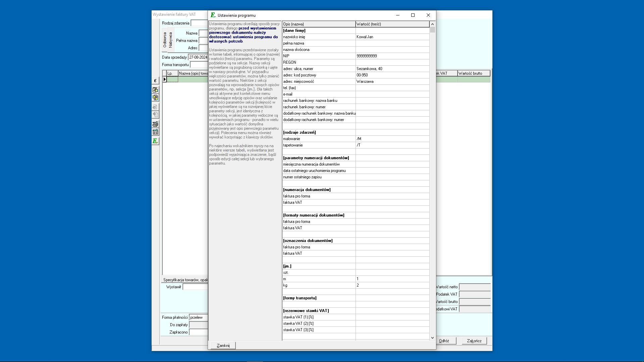The image size is (644, 362).
Task: Switch to the Nabywca vertical tab
Action: [170, 40]
